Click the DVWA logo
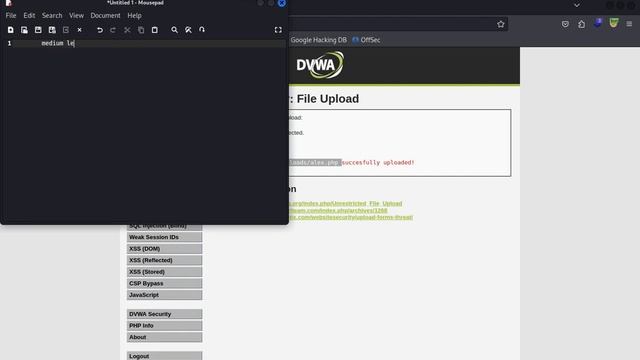The width and height of the screenshot is (640, 360). point(320,65)
